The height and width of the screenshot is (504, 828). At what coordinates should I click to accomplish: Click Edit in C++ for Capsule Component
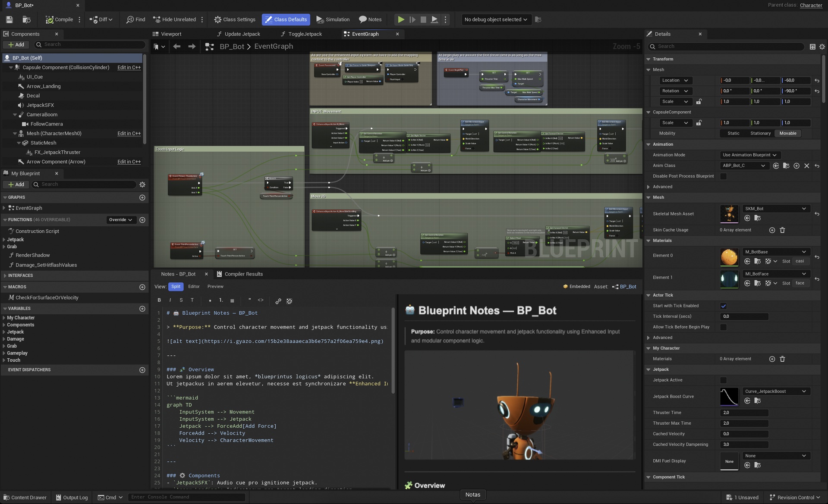[129, 68]
